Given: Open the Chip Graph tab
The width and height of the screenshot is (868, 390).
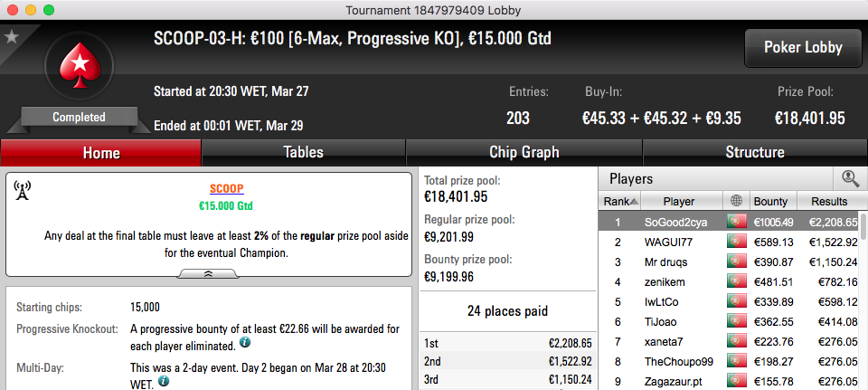Looking at the screenshot, I should [524, 152].
